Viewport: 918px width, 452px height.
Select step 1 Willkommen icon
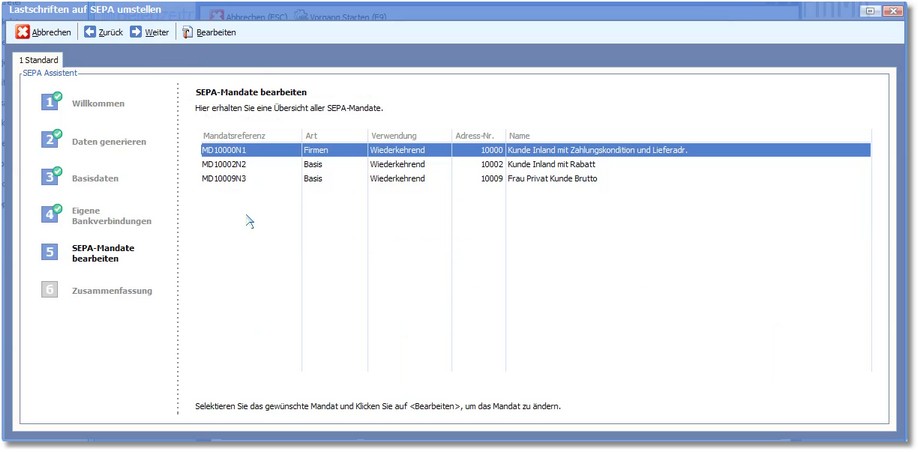51,103
